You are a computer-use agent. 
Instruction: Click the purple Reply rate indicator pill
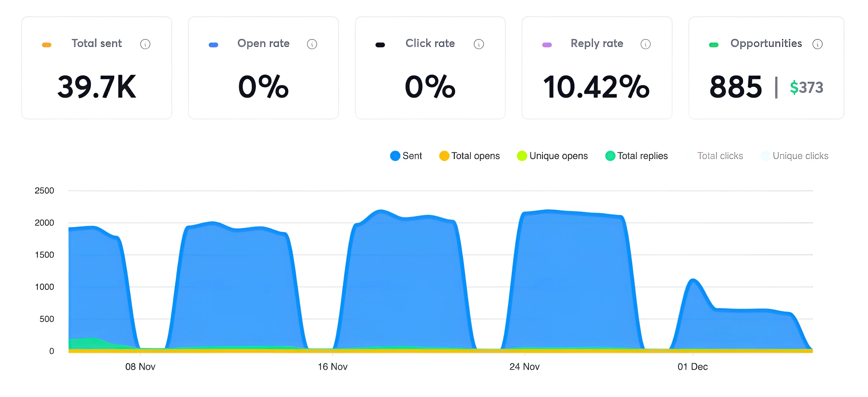[x=547, y=45]
